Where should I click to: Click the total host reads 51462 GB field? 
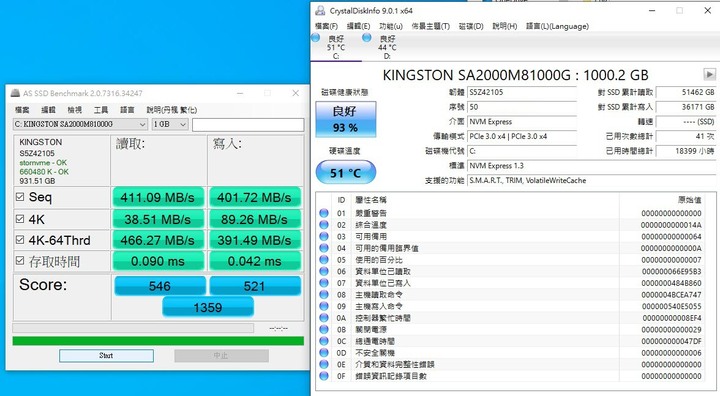(686, 92)
